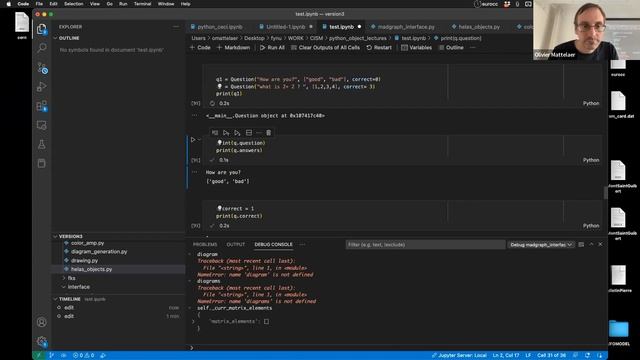
Task: Open the OUTPUT panel tab
Action: (236, 244)
